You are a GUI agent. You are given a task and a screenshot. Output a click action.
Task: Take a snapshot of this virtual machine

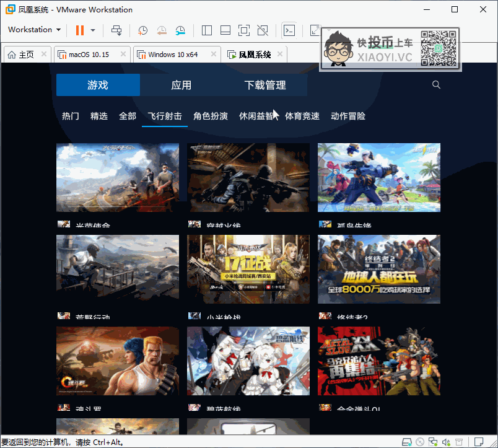tap(142, 30)
